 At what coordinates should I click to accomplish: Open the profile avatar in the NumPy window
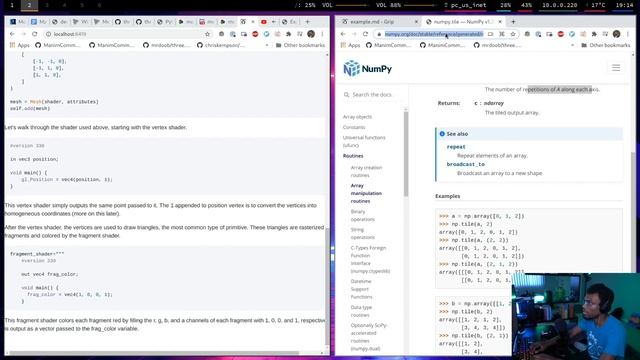coord(616,34)
